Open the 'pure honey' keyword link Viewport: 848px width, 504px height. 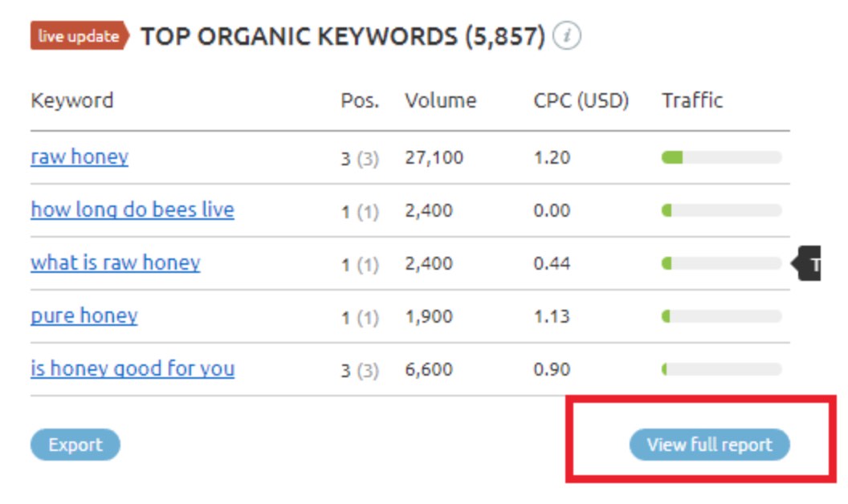(84, 316)
